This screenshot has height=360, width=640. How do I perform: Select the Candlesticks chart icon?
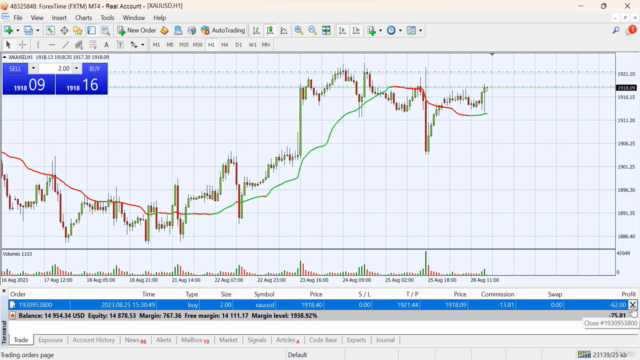pyautogui.click(x=270, y=30)
